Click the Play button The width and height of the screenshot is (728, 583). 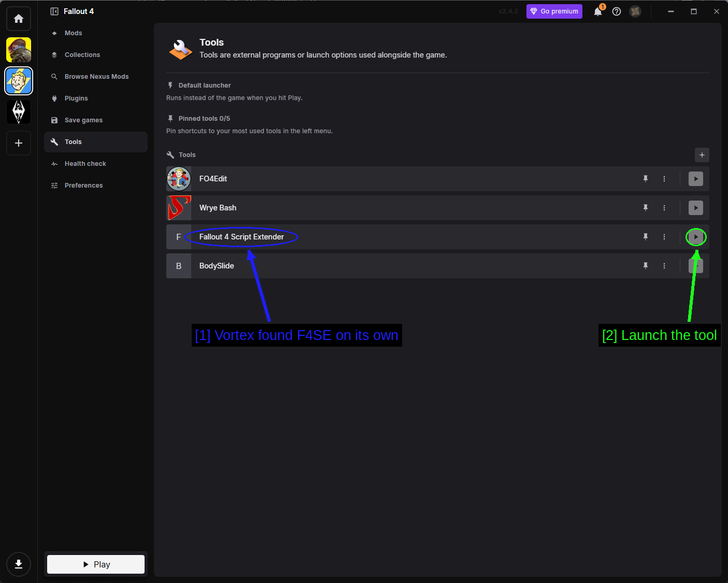(x=96, y=564)
